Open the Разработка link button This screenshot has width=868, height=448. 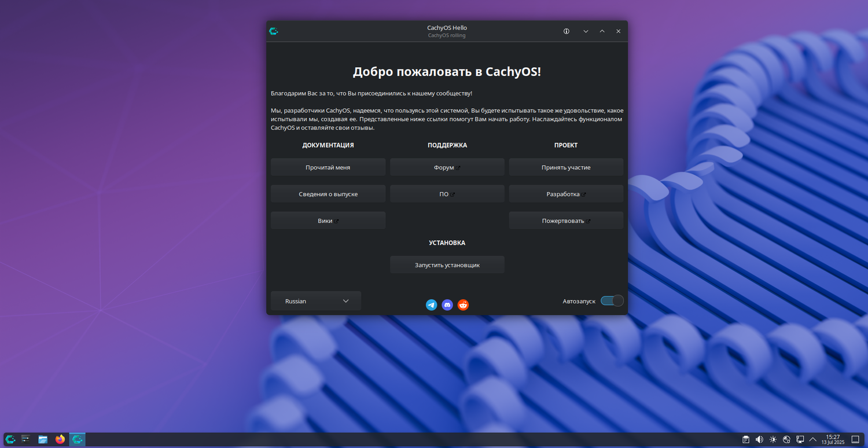click(x=566, y=194)
